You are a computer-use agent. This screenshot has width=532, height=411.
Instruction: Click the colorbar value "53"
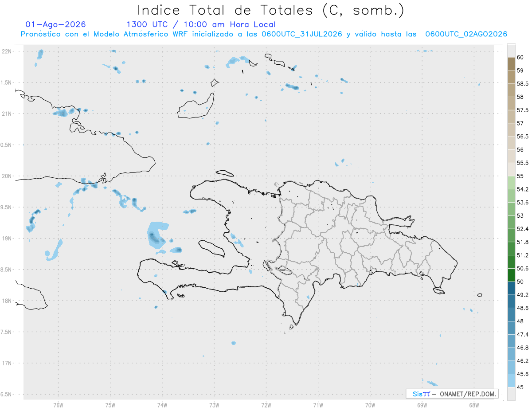(520, 215)
